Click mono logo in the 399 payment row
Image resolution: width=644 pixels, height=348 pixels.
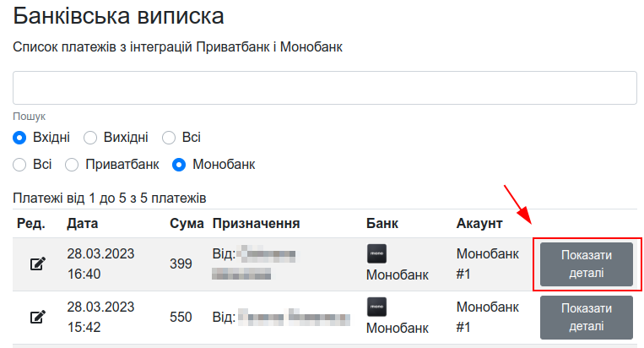pyautogui.click(x=376, y=253)
